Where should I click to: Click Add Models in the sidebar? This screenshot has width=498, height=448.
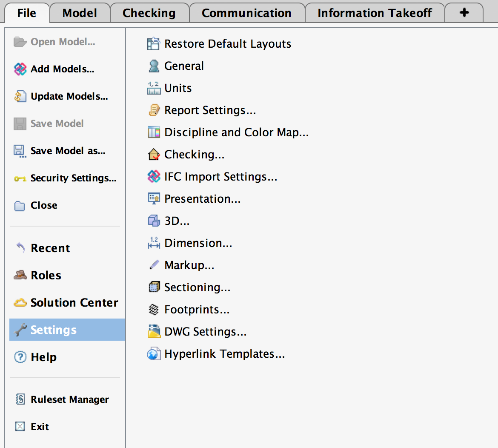tap(62, 69)
